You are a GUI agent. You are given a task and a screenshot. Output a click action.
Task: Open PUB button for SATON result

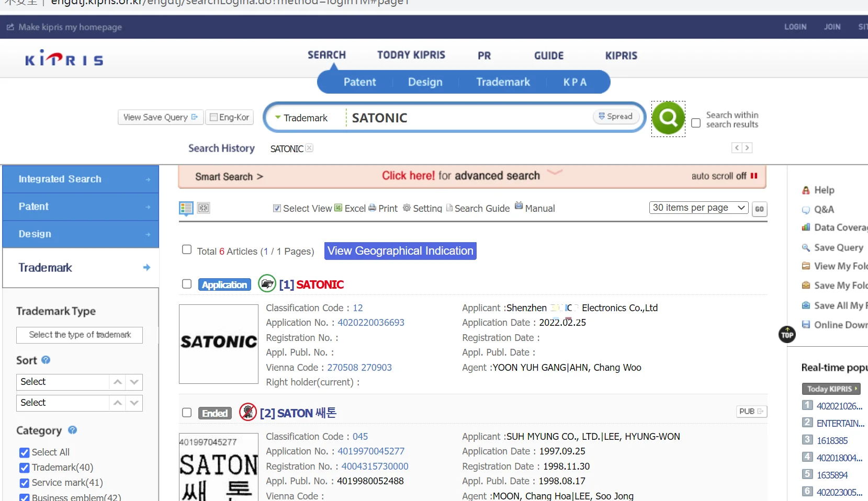pos(751,412)
